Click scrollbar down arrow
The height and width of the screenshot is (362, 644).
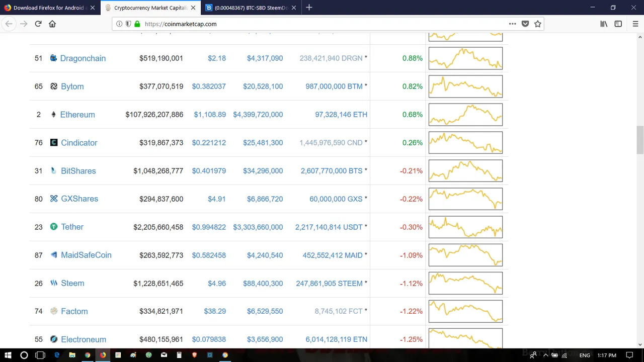(640, 344)
